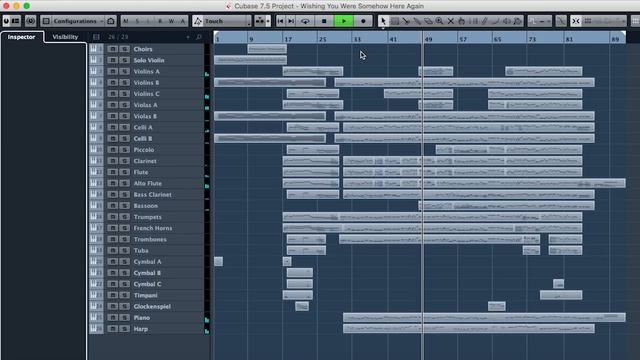Select the Mute X tool
The width and height of the screenshot is (640, 360).
coord(451,21)
